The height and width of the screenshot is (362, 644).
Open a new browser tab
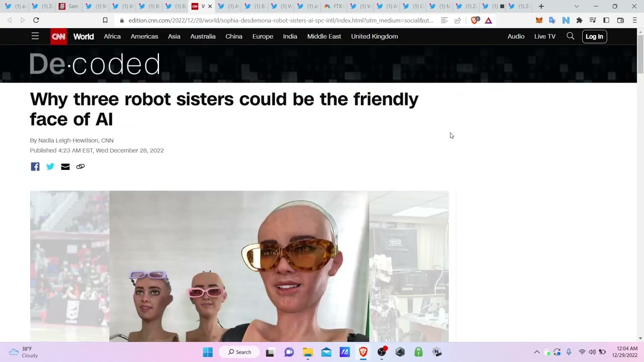(541, 6)
